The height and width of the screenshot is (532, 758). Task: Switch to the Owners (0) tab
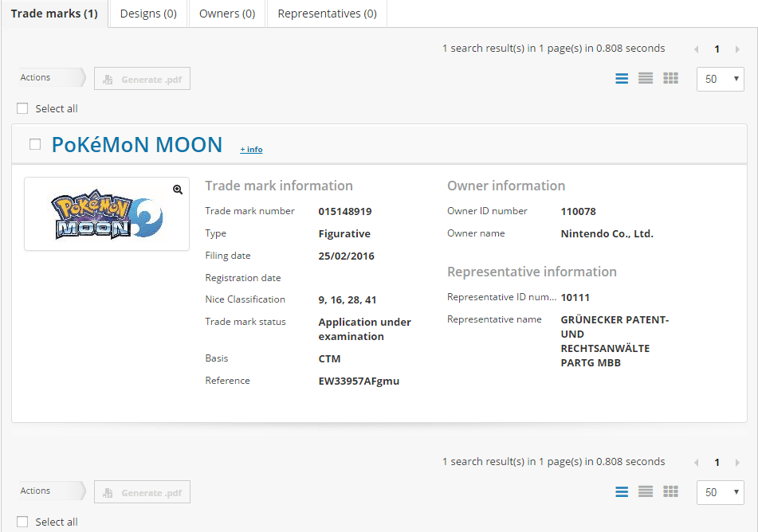pos(227,14)
